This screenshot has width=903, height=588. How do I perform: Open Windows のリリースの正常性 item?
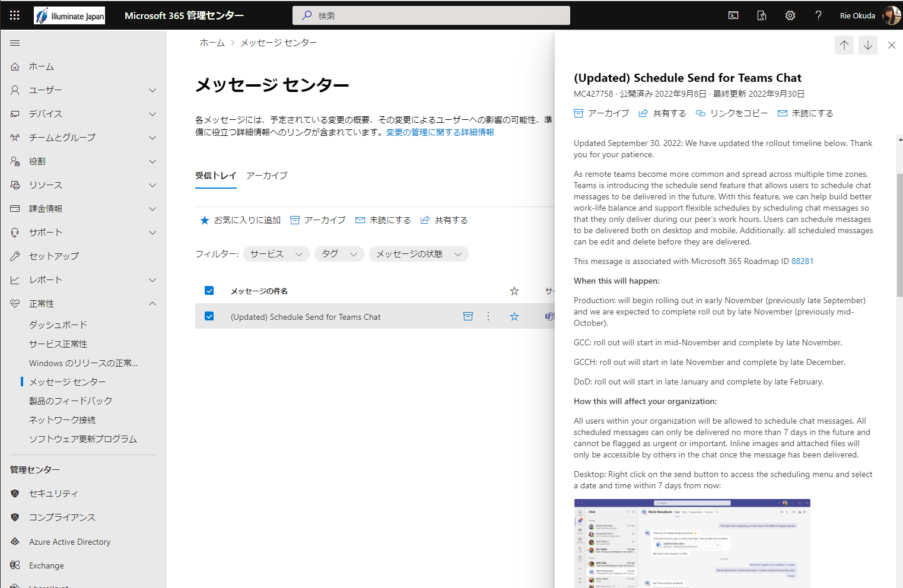tap(84, 363)
